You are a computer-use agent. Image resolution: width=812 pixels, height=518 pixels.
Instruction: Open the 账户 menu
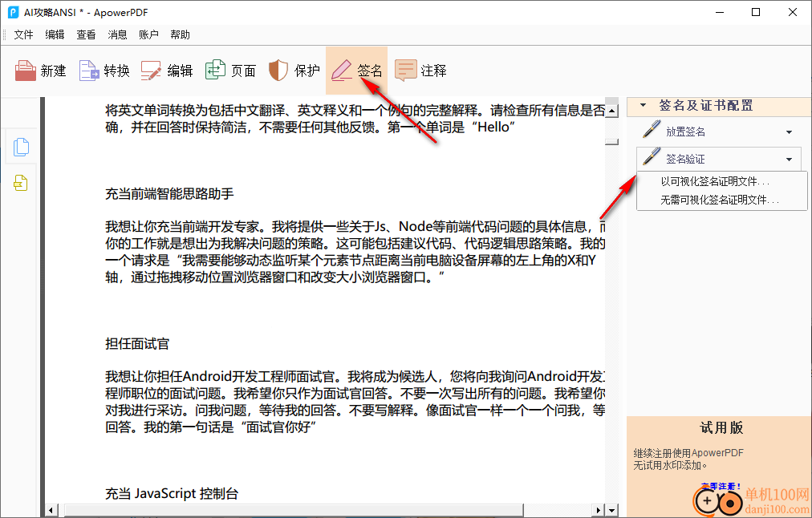coord(148,34)
